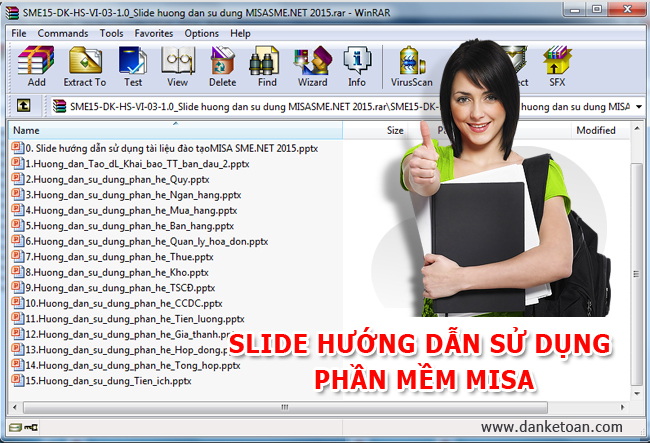
Task: Click the vertical scrollbar up arrow
Action: tap(637, 128)
